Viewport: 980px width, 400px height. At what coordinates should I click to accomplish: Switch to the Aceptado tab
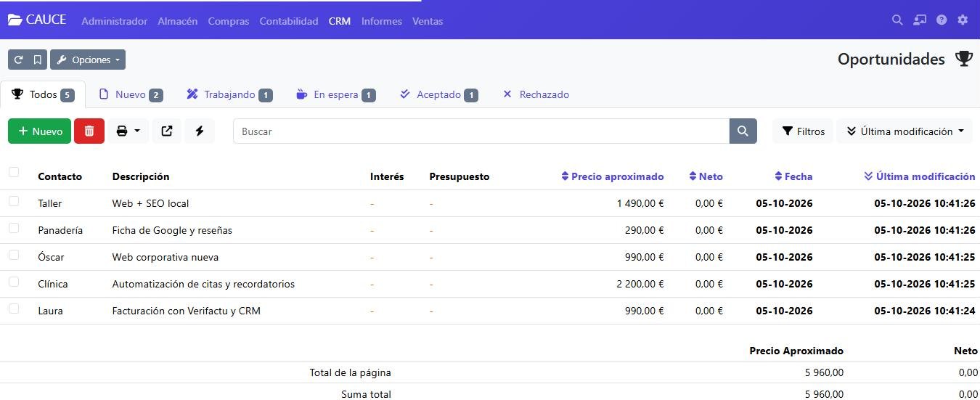(x=438, y=94)
